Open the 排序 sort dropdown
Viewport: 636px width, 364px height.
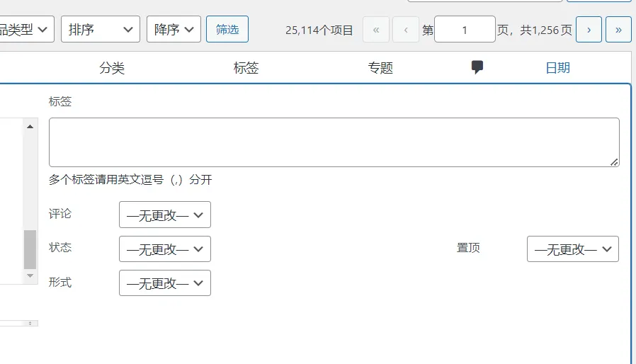tap(101, 29)
